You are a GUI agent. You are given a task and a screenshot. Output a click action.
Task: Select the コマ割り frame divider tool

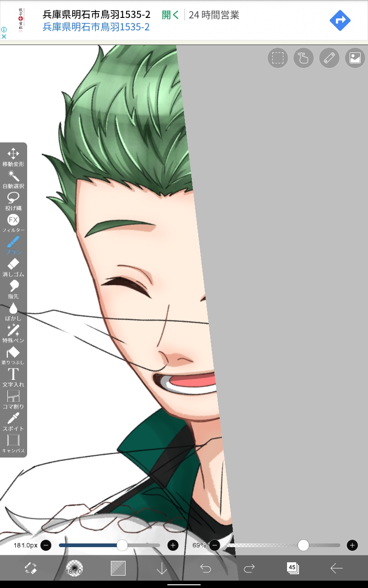(13, 400)
